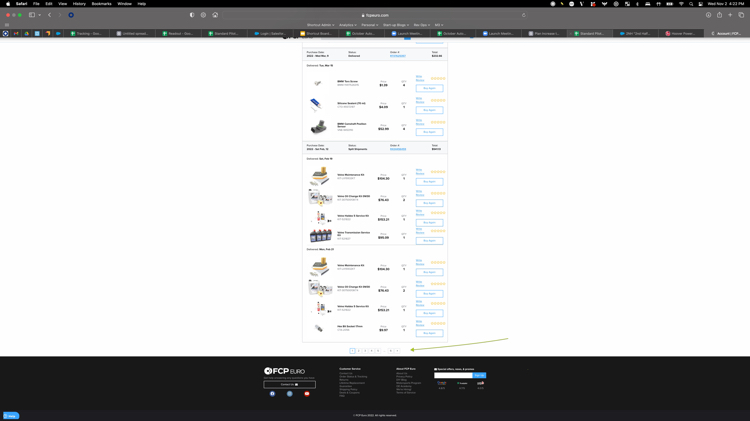Expand the Start-up Blogs favorites folder

coord(396,25)
